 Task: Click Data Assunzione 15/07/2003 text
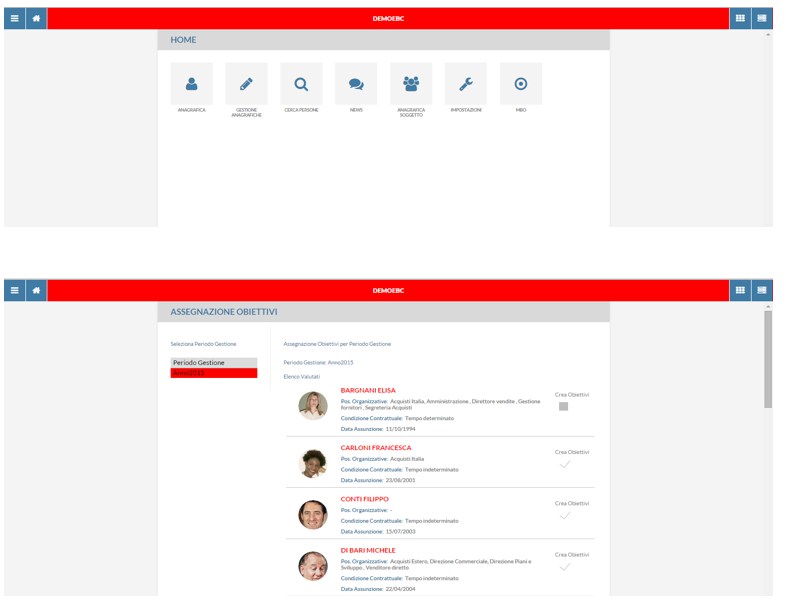tap(378, 531)
